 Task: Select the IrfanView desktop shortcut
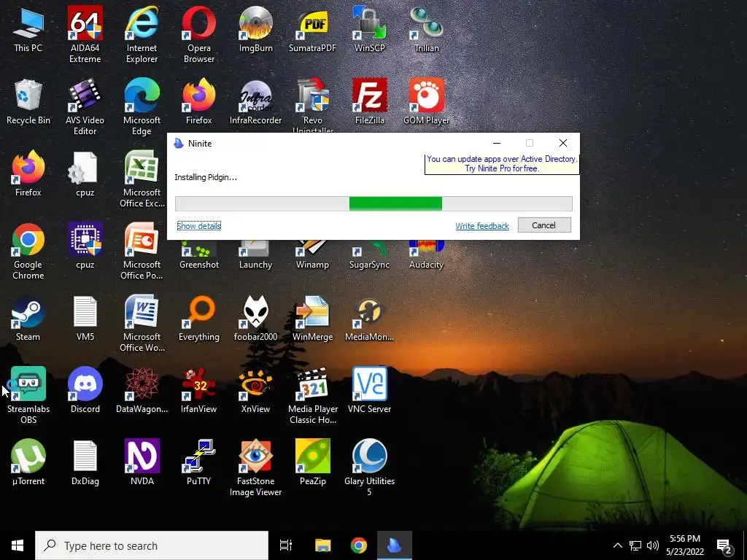198,391
